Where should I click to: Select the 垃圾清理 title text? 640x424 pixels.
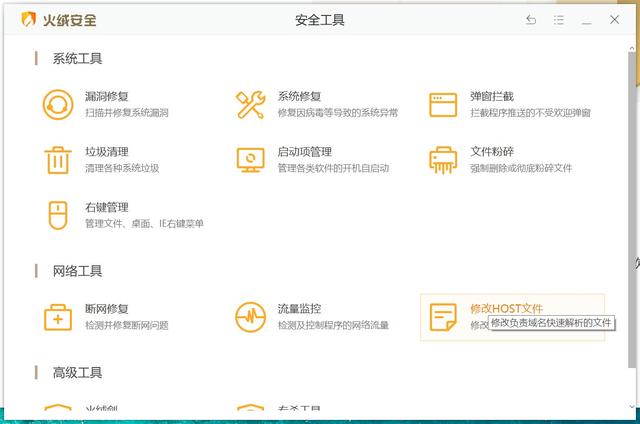pos(107,152)
